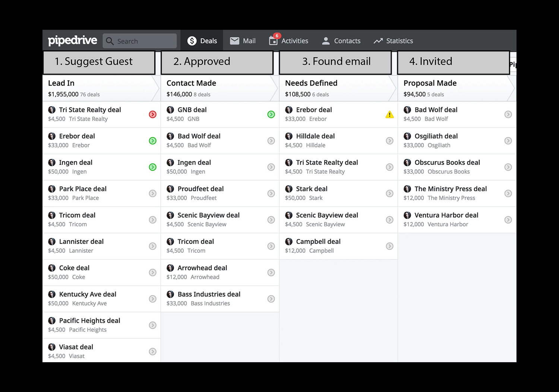Click the activity arrow on Campbell deal
The height and width of the screenshot is (392, 559).
390,246
